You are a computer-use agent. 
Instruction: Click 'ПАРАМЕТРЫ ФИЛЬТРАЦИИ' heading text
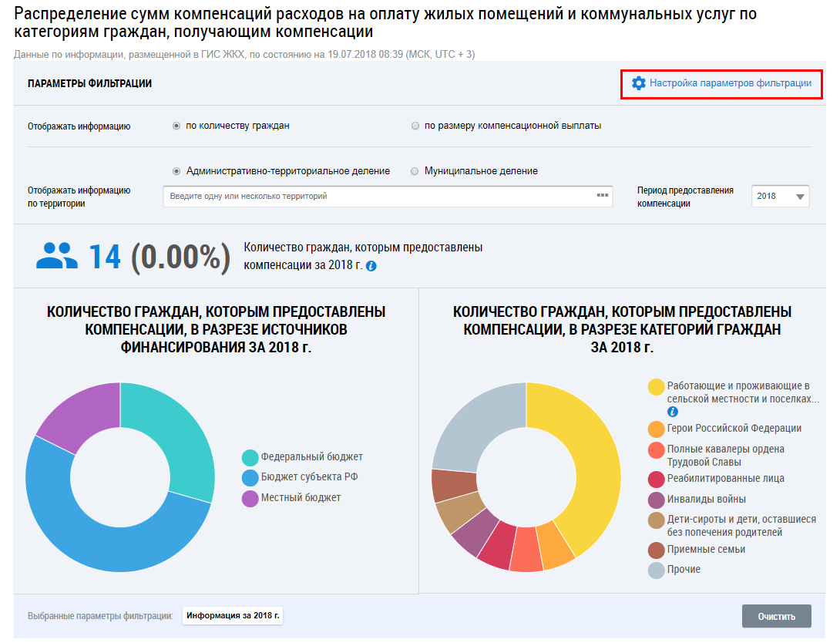click(89, 83)
